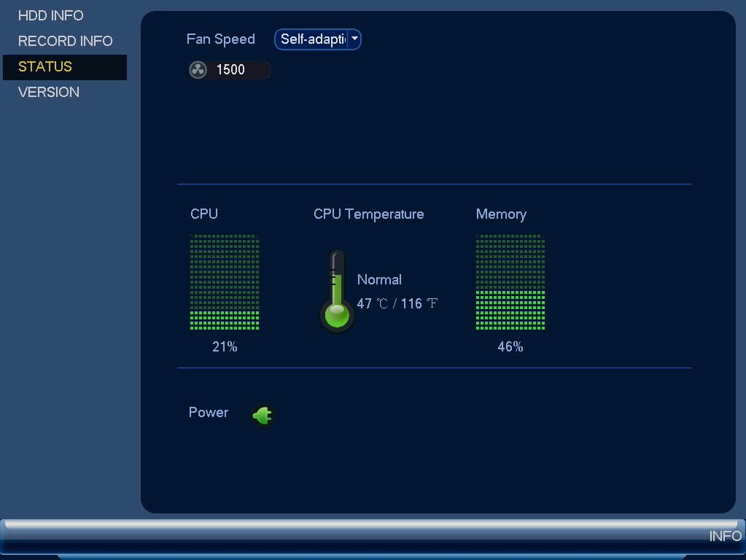This screenshot has height=560, width=746.
Task: Click the CPU thermometer icon
Action: pyautogui.click(x=337, y=291)
